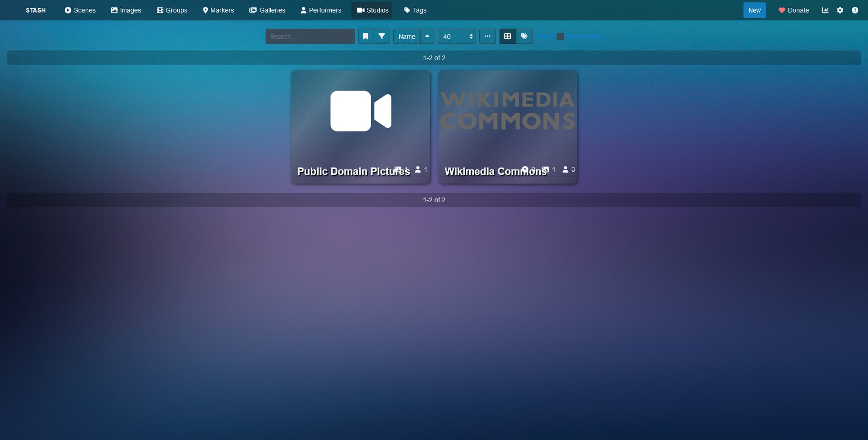Open the Public Domain Pictures studio thumbnail
Viewport: 868px width, 440px height.
click(x=361, y=111)
